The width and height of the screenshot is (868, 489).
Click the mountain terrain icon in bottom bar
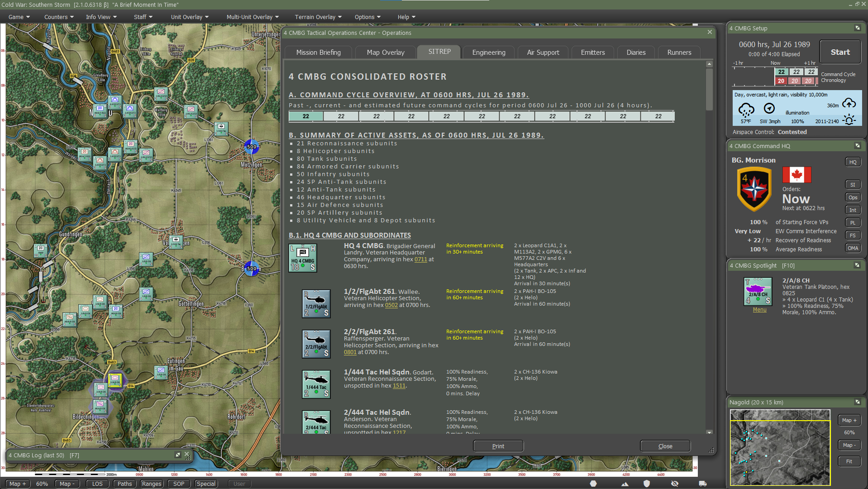[625, 484]
